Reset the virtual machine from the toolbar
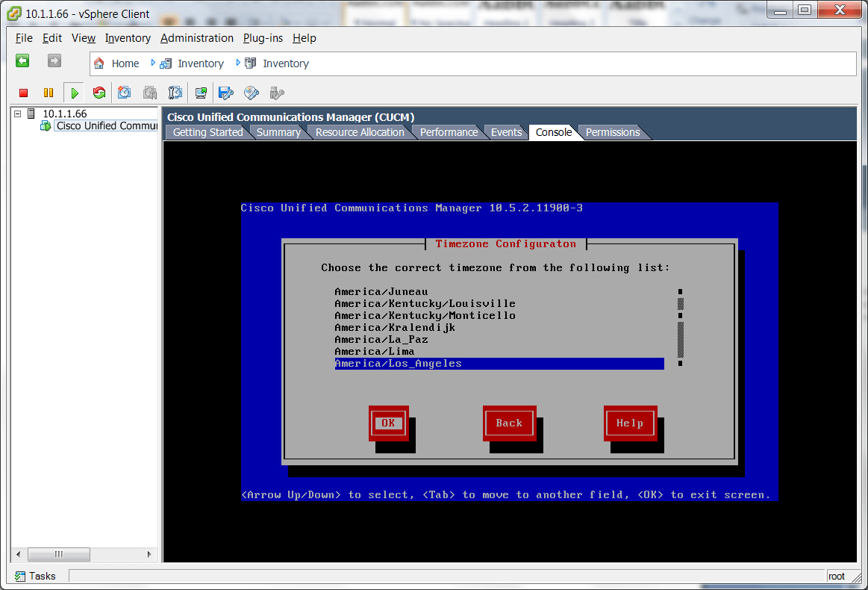The height and width of the screenshot is (590, 868). pos(99,93)
